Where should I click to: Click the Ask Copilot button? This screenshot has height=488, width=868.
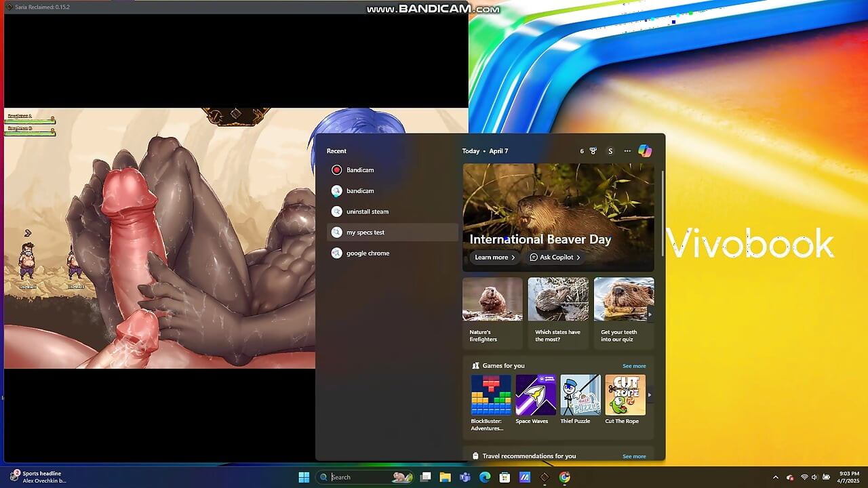555,258
